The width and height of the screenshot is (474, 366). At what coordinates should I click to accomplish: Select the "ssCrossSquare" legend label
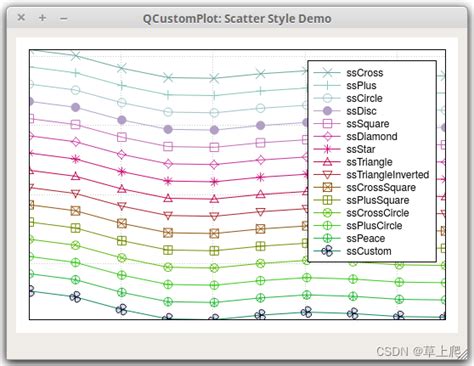[x=381, y=187]
